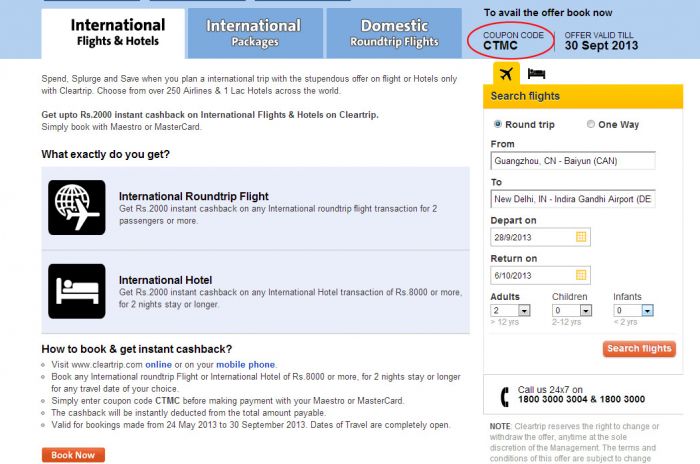Click the To avail the offer book now text

pyautogui.click(x=548, y=13)
